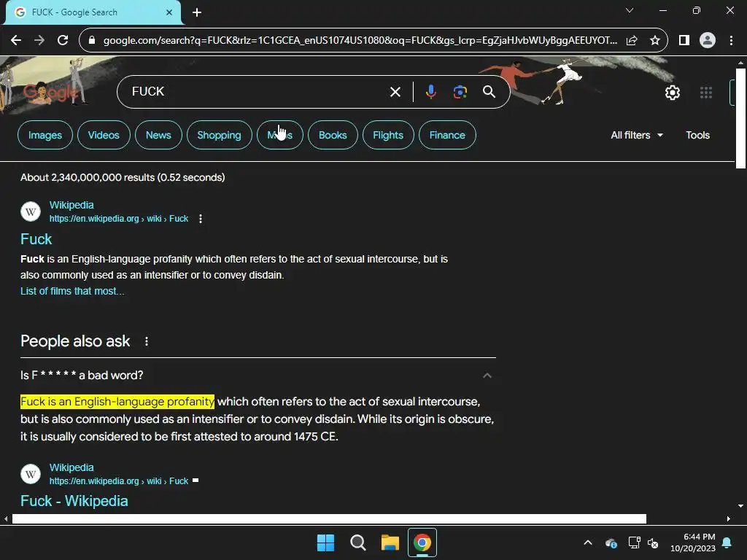Click the Wikipedia URL in People also ask answer
747x560 pixels.
click(119, 481)
